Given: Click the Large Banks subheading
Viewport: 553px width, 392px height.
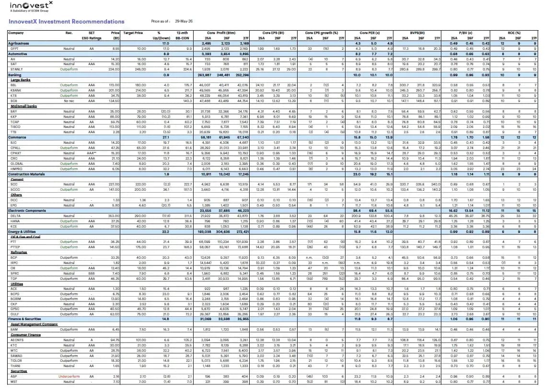Looking at the screenshot, I should click(x=21, y=80).
